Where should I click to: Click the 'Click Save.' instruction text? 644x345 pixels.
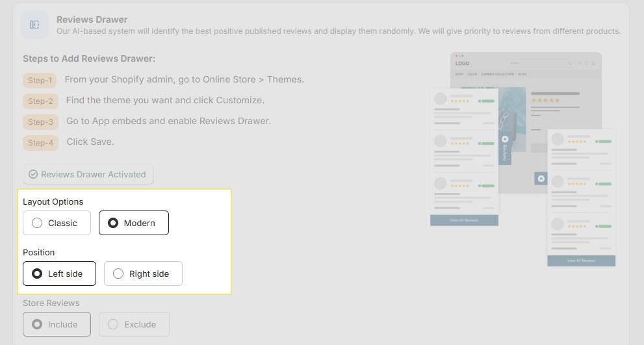[x=90, y=142]
